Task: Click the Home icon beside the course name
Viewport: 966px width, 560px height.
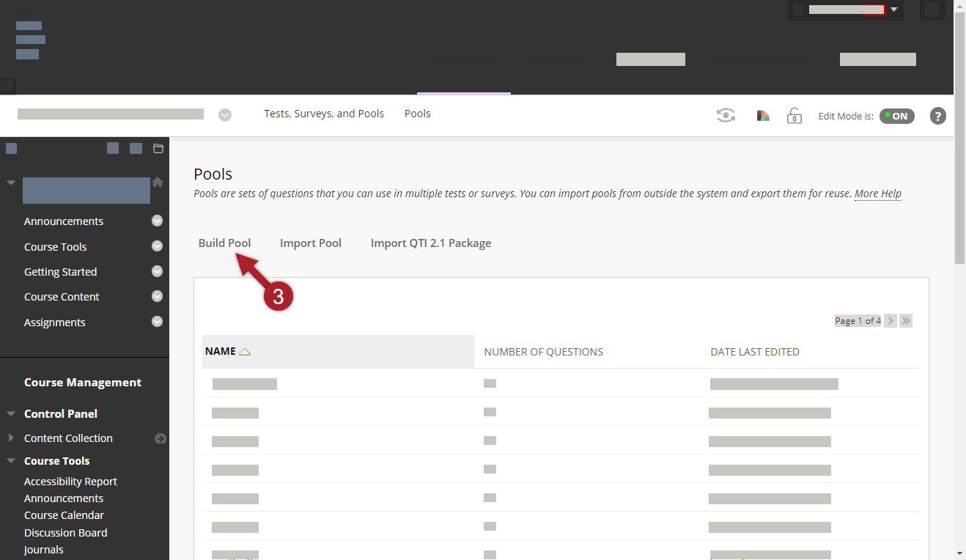Action: click(157, 182)
